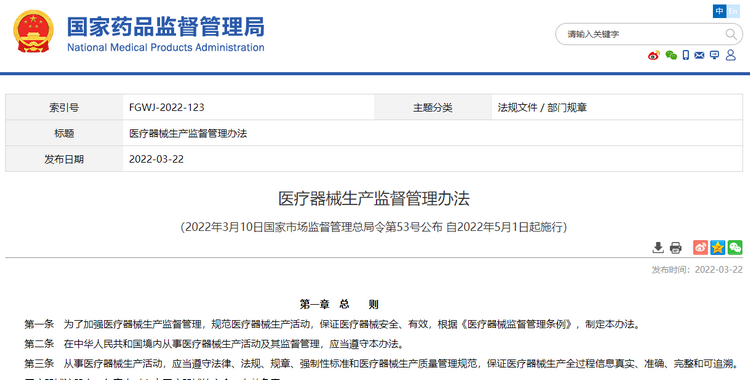Click the 第三条 paragraph text
The width and height of the screenshot is (750, 380).
click(381, 364)
